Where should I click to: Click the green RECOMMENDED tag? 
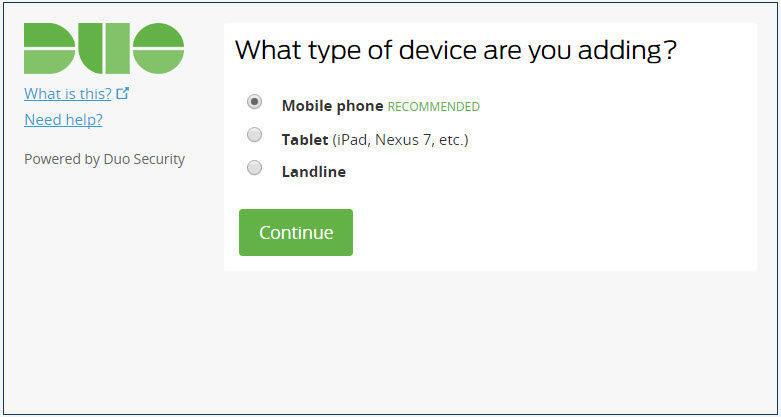[433, 107]
